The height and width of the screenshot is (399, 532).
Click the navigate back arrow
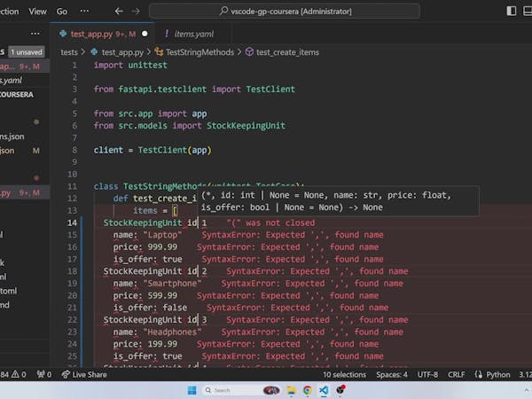(119, 12)
